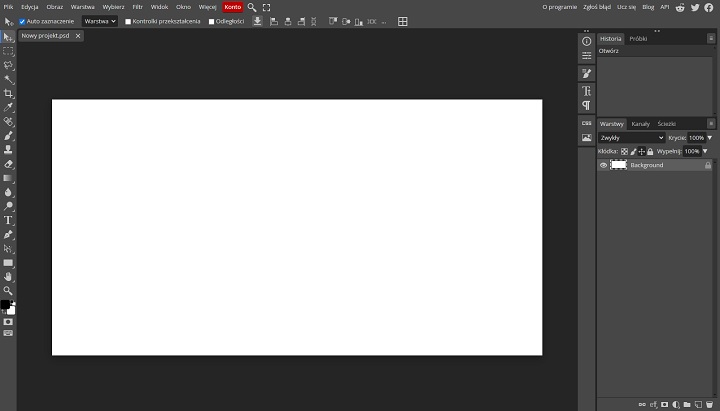Select the Brush tool in toolbar

[x=8, y=135]
